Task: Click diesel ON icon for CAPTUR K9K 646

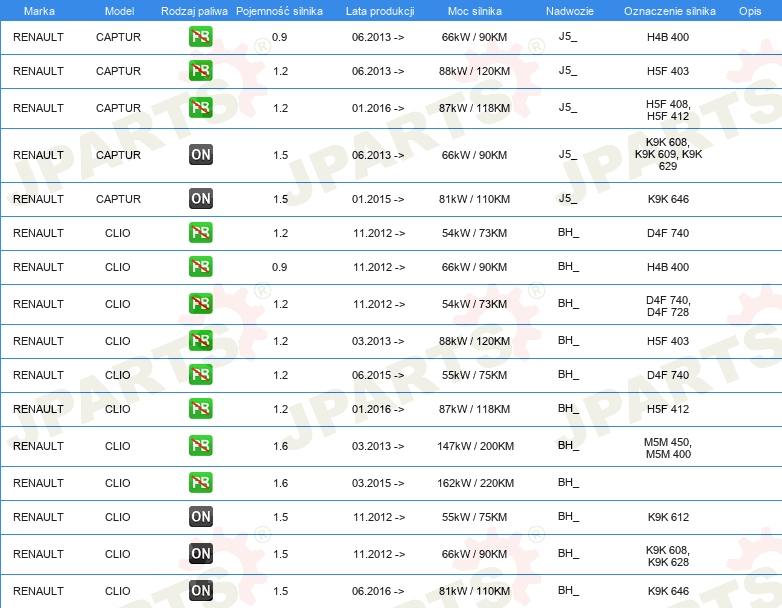Action: 200,199
